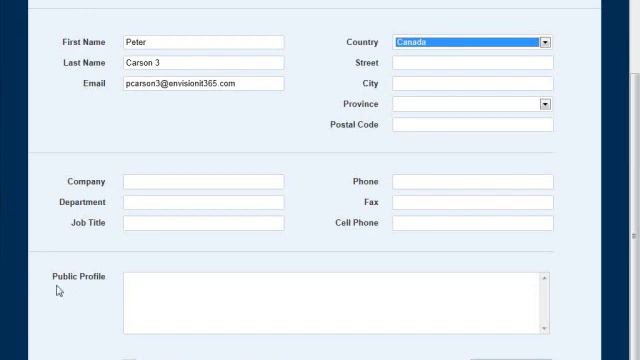Click into the City field
This screenshot has width=640, height=360.
pyautogui.click(x=473, y=83)
